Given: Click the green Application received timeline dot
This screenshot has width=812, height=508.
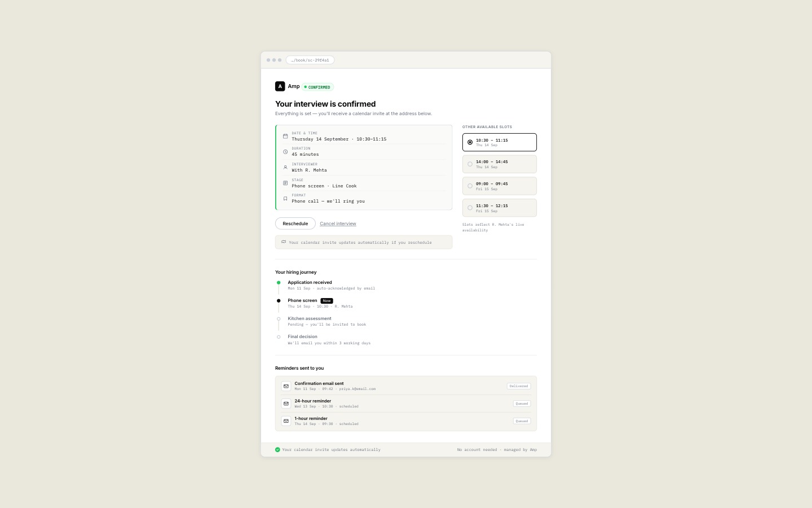Looking at the screenshot, I should click(279, 283).
